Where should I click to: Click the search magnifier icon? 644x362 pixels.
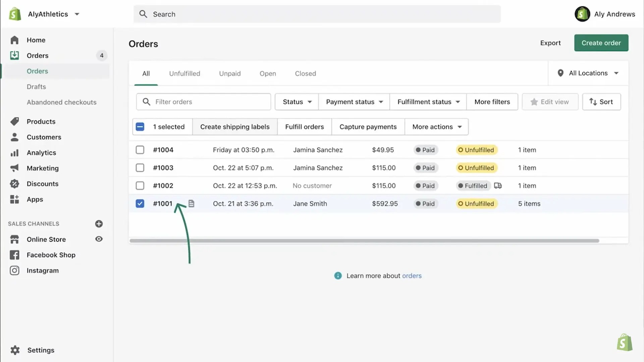[143, 14]
